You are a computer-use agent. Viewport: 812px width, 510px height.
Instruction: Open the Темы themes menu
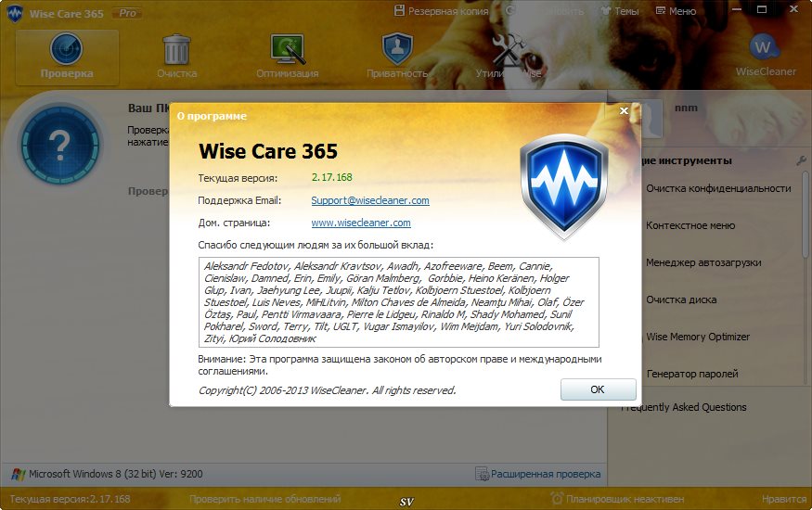click(619, 11)
